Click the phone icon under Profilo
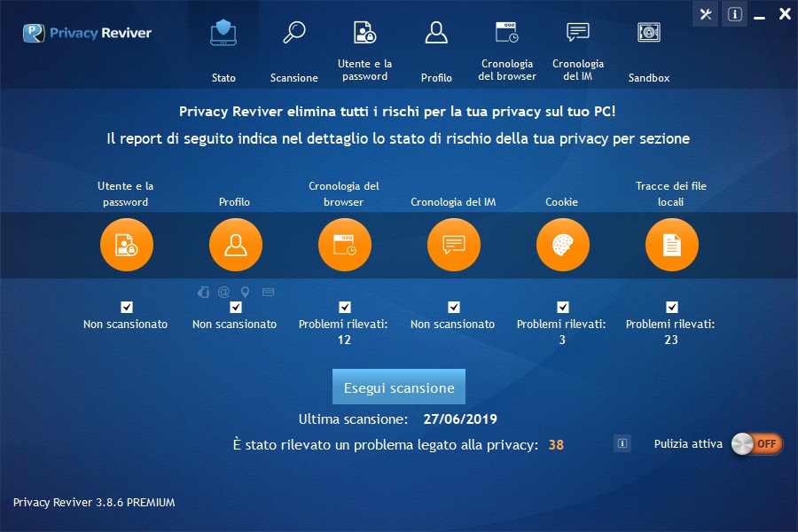 tap(204, 292)
